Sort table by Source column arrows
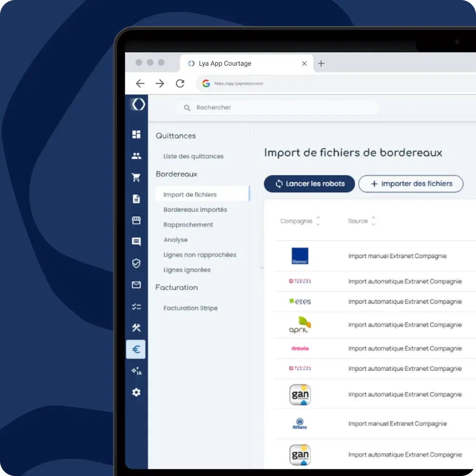Image resolution: width=476 pixels, height=476 pixels. [373, 221]
